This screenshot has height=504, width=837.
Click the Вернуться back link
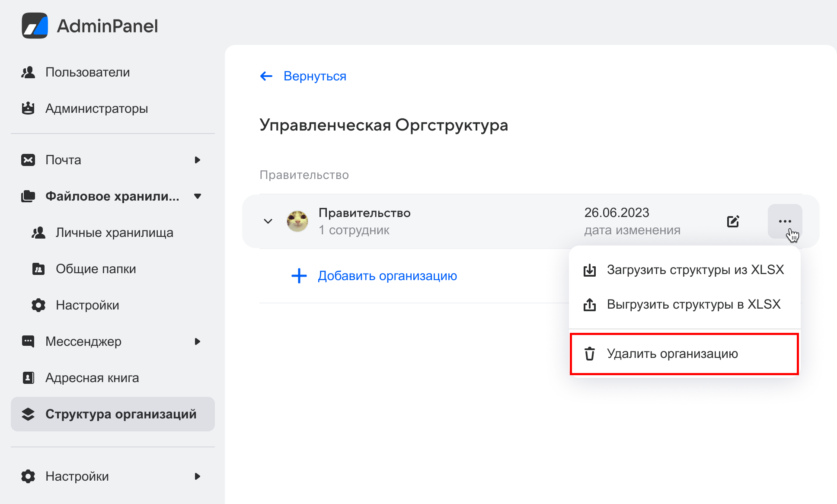303,76
